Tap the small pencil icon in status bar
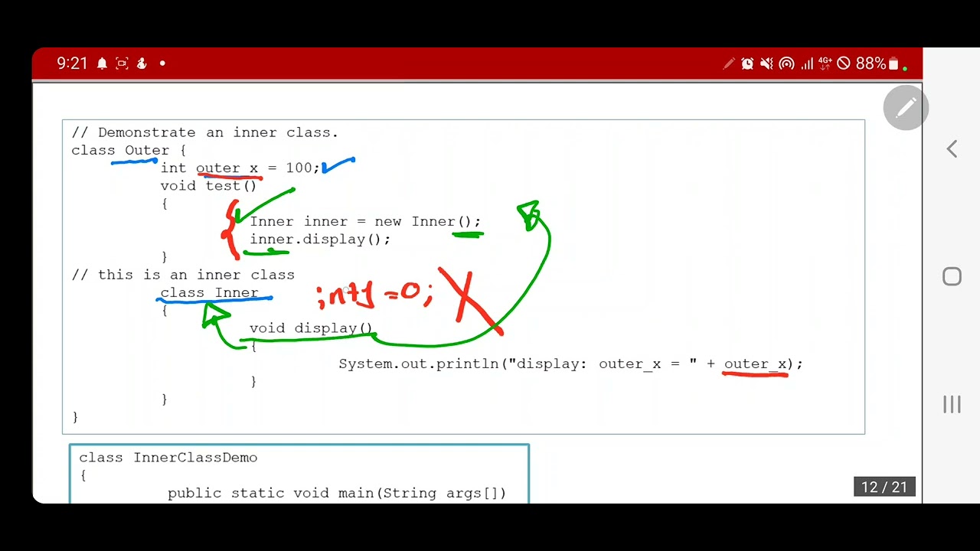Viewport: 980px width, 551px height. pyautogui.click(x=728, y=64)
